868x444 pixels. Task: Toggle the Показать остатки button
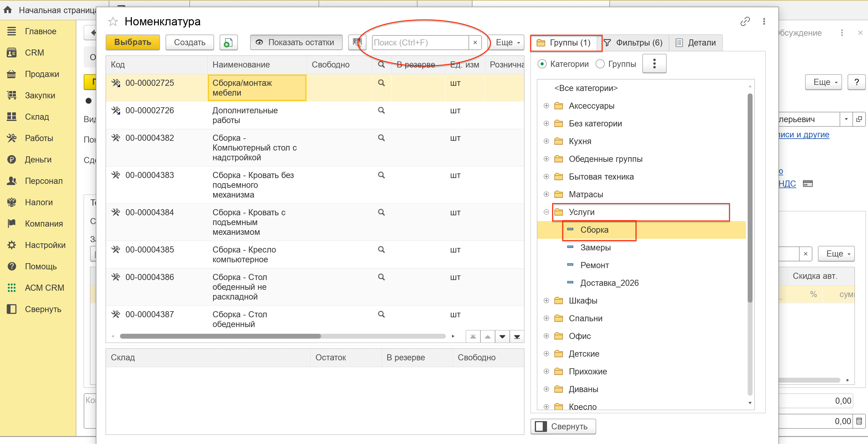(x=296, y=42)
